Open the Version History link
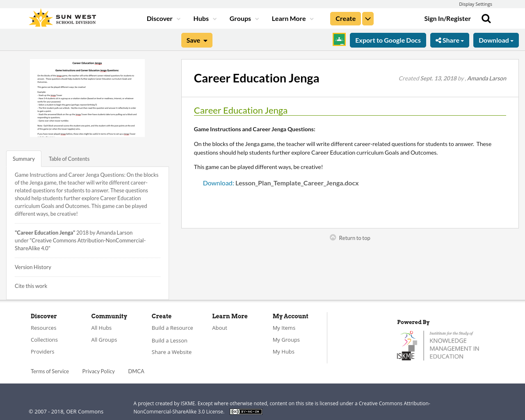This screenshot has width=525, height=420. [33, 266]
